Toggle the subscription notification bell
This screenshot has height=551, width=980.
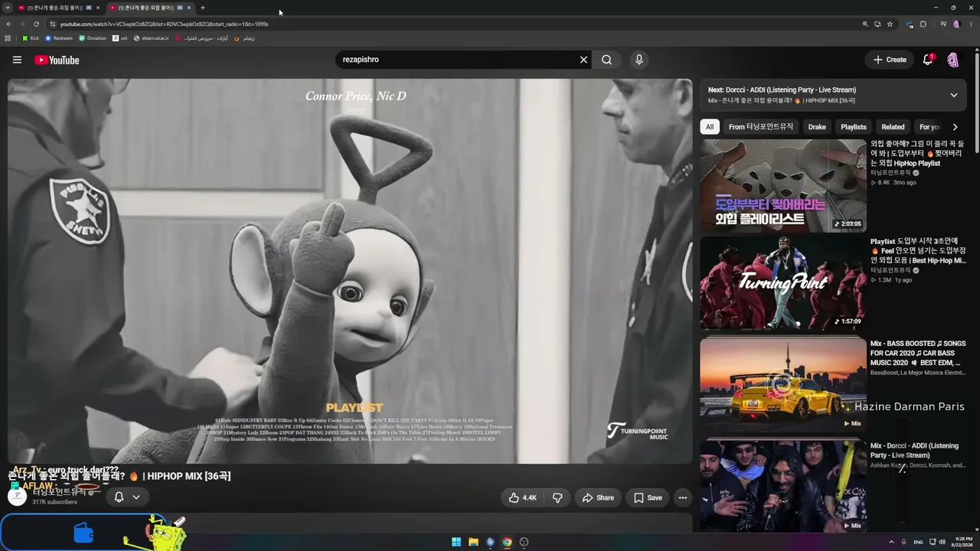(119, 497)
